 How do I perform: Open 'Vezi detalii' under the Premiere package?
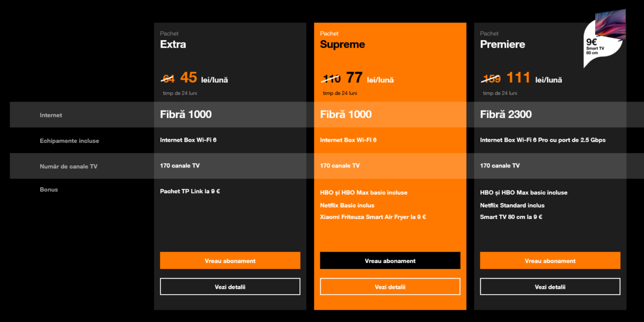550,287
